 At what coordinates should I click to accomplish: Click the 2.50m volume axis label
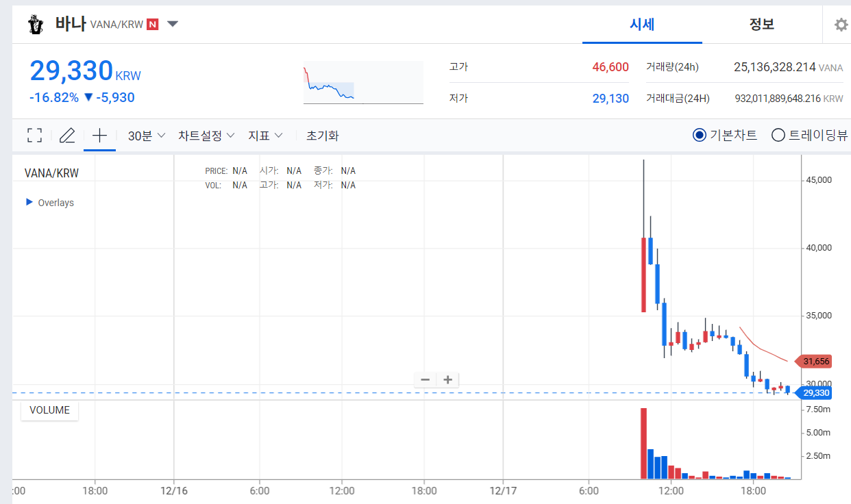[818, 456]
